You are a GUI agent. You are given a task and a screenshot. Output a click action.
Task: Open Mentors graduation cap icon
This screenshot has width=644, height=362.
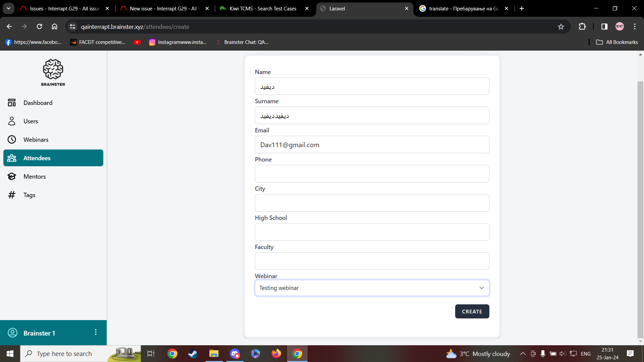[x=12, y=177]
